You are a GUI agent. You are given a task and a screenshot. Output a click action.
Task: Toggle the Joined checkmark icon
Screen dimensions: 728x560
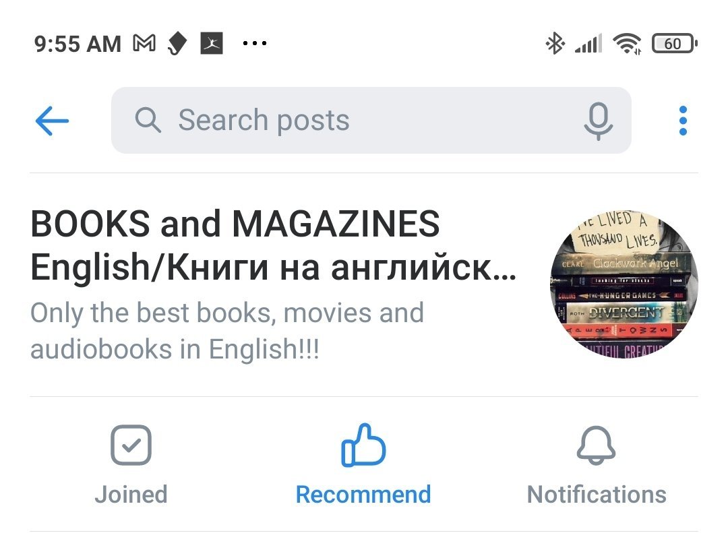[131, 445]
